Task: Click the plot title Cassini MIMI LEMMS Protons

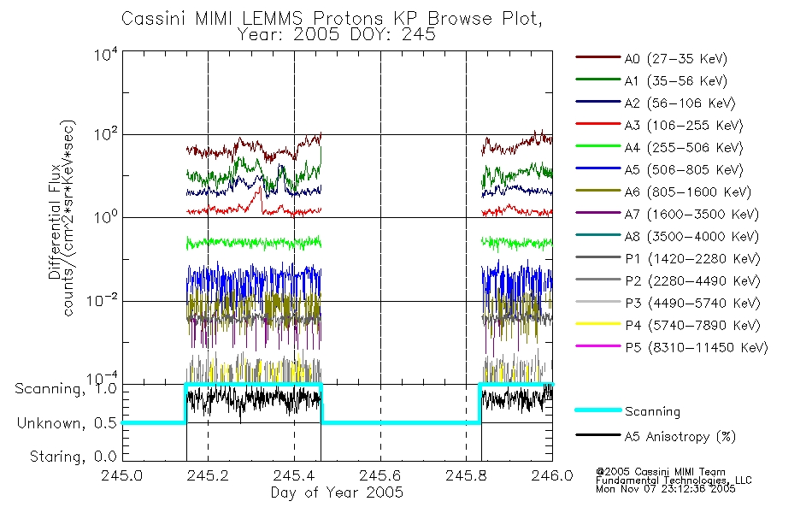Action: pos(332,19)
